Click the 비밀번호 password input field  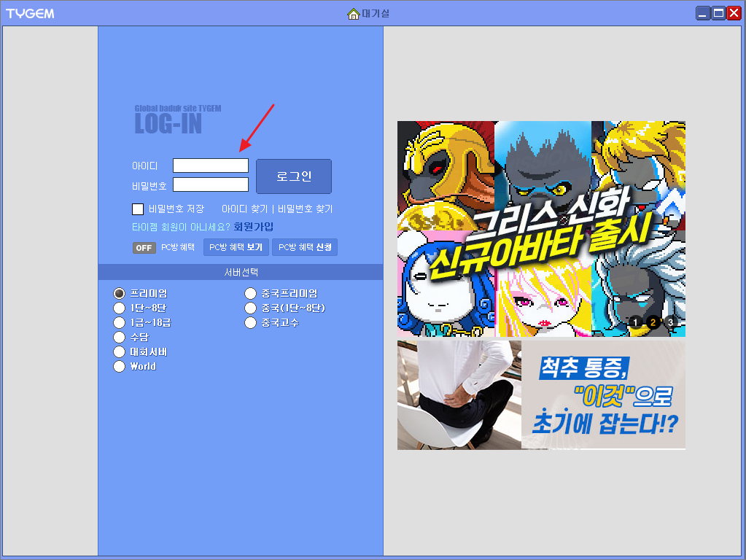pyautogui.click(x=210, y=184)
